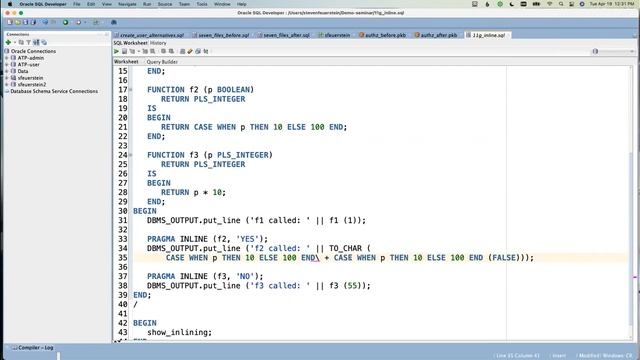Click the Save All icon in main toolbar
This screenshot has width=640, height=360.
[33, 22]
